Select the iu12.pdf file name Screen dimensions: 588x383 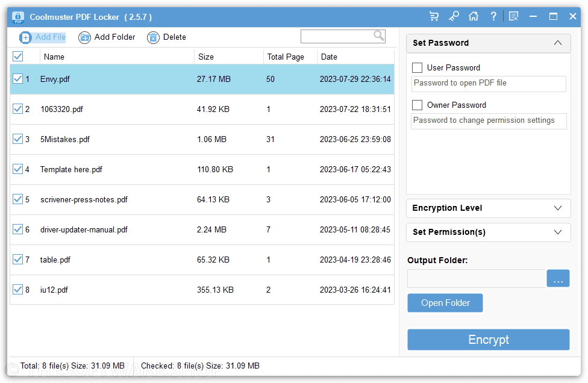coord(54,290)
